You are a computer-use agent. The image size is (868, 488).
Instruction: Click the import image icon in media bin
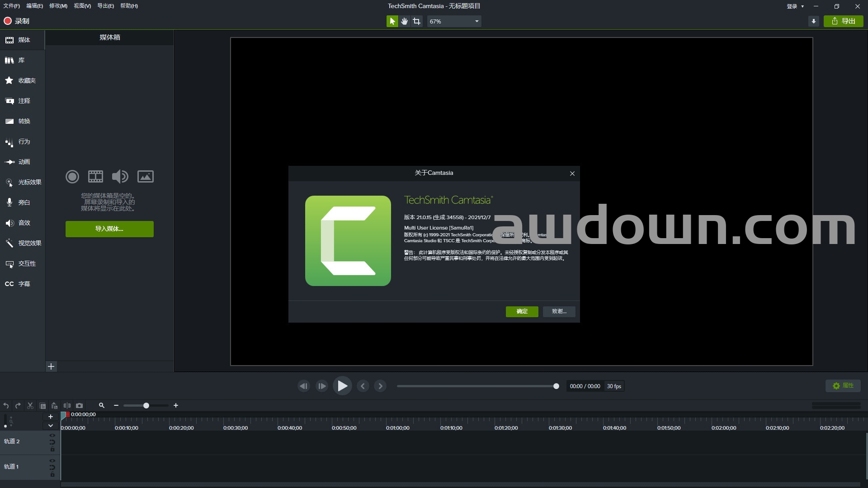145,177
